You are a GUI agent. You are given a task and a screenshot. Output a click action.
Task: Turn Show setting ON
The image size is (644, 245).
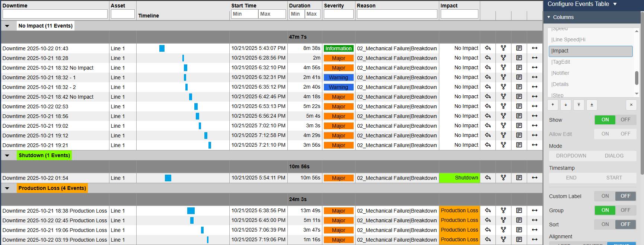coord(605,120)
